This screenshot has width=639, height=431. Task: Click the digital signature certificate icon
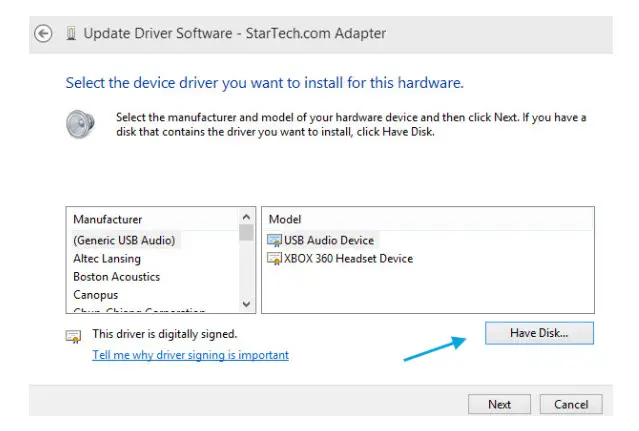pyautogui.click(x=73, y=336)
